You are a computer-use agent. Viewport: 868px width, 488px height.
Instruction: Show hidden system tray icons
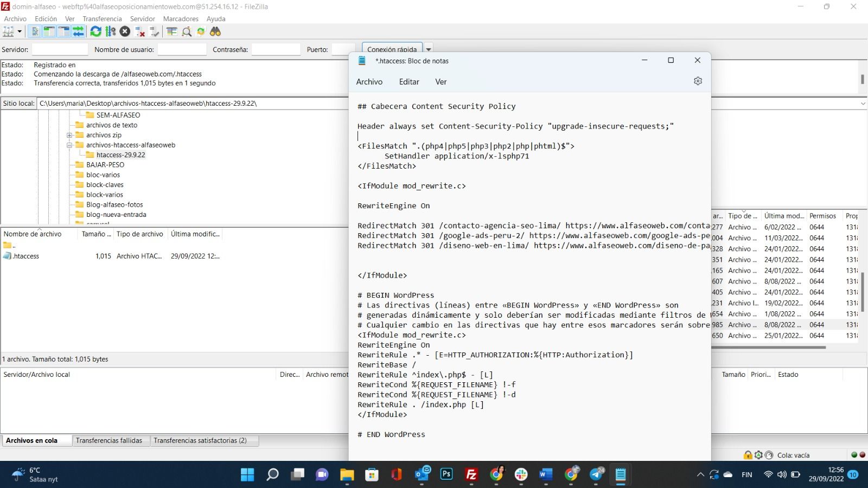700,474
